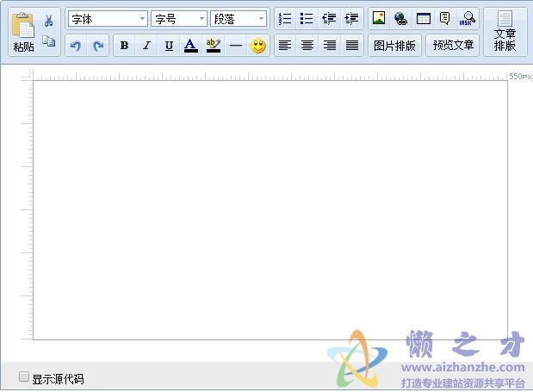533x392 pixels.
Task: Click the redo arrow icon
Action: (x=98, y=46)
